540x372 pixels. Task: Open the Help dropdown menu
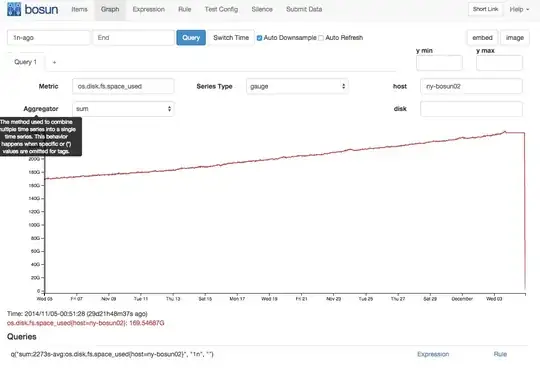click(519, 9)
